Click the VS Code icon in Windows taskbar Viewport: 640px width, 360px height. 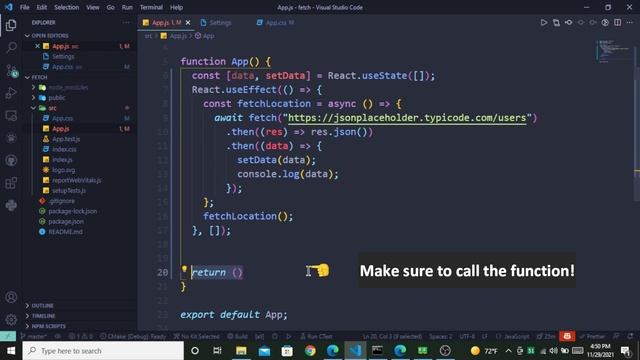(355, 351)
